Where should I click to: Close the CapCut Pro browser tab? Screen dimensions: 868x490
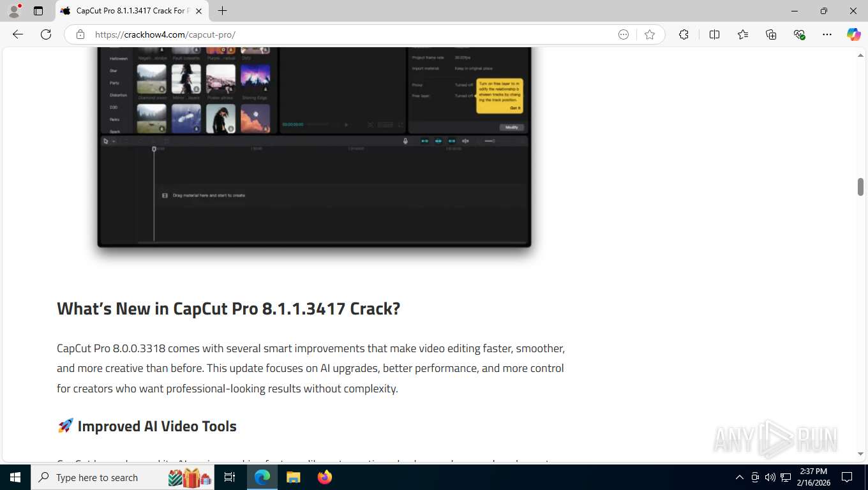tap(198, 11)
